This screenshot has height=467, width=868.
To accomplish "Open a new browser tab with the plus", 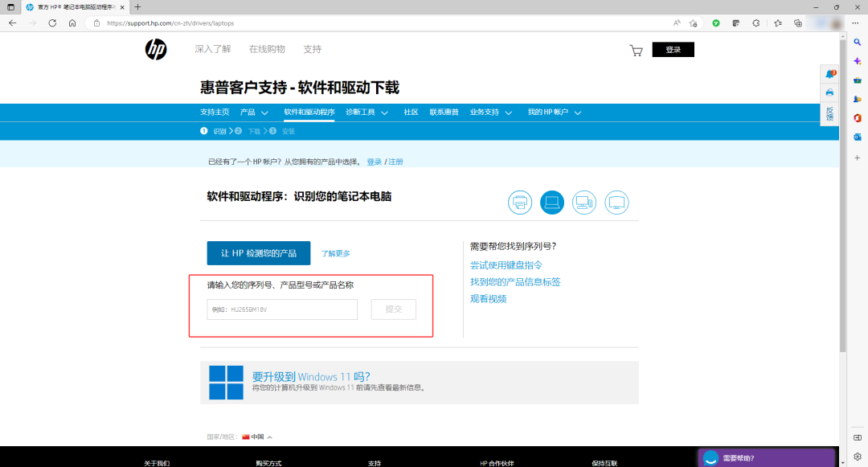I will tap(137, 7).
